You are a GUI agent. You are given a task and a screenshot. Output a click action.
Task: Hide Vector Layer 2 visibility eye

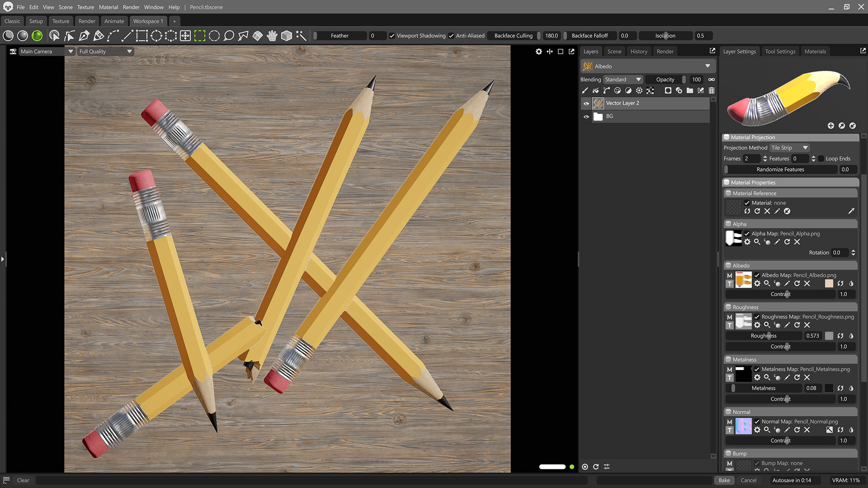click(586, 103)
